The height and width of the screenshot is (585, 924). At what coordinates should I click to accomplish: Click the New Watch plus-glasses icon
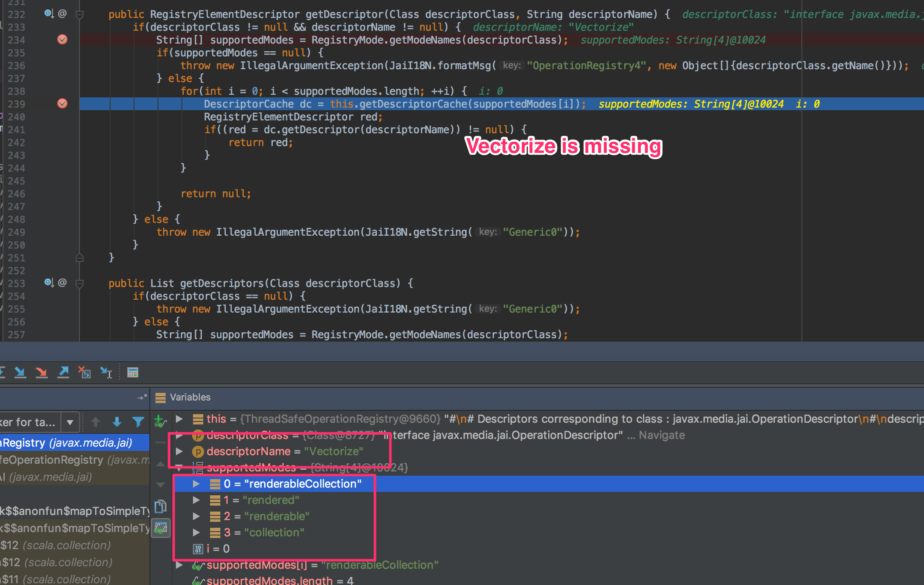[x=160, y=421]
